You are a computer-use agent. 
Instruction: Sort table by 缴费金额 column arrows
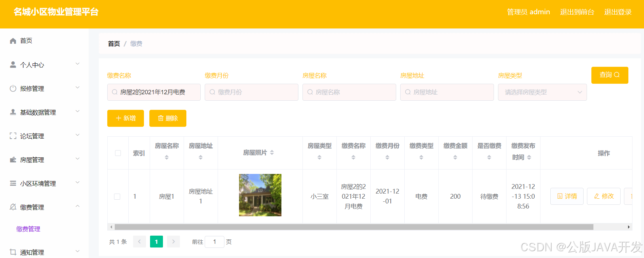click(x=455, y=157)
